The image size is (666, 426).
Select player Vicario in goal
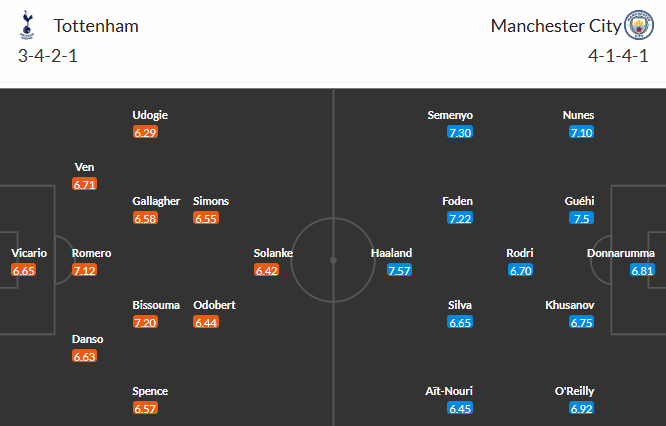(28, 253)
